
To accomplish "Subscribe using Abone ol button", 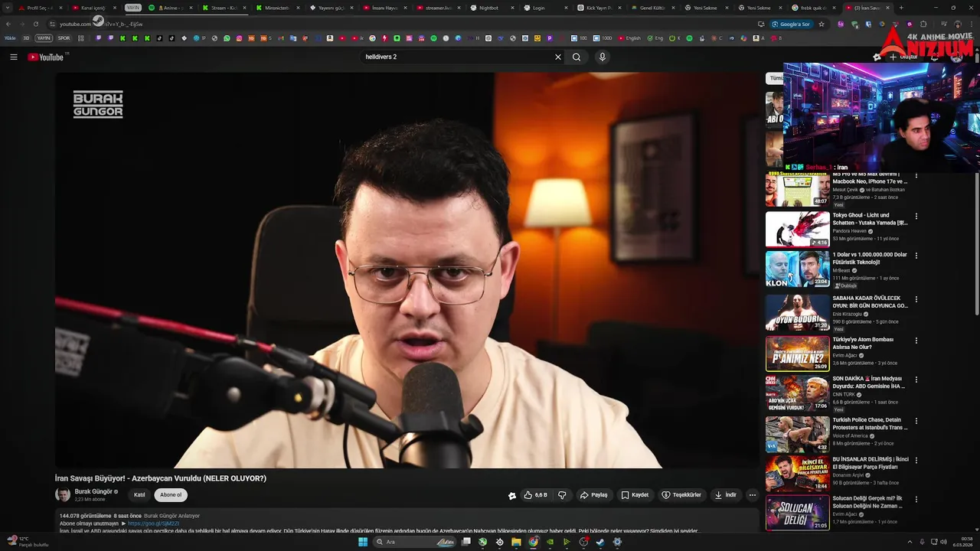I will 171,495.
